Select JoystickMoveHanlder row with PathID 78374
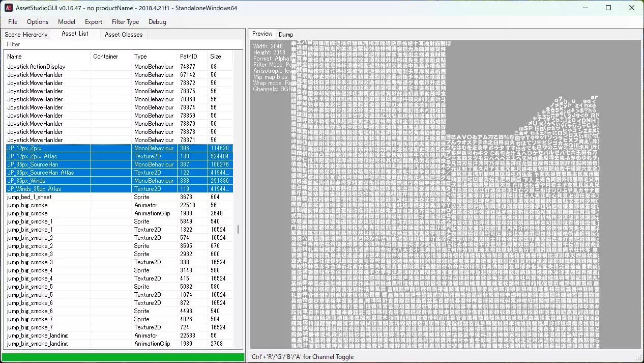 (x=119, y=107)
